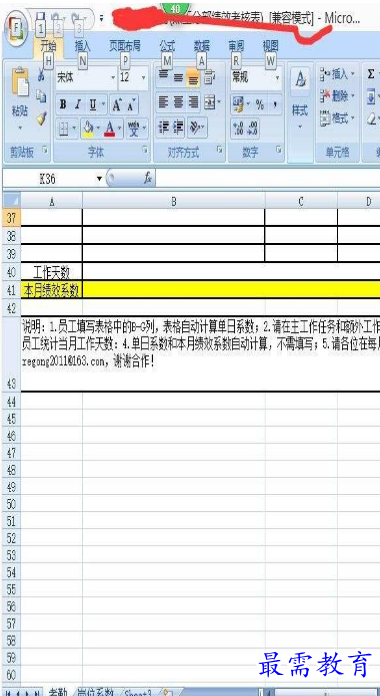
Task: Align cell text to the left
Action: pyautogui.click(x=163, y=103)
